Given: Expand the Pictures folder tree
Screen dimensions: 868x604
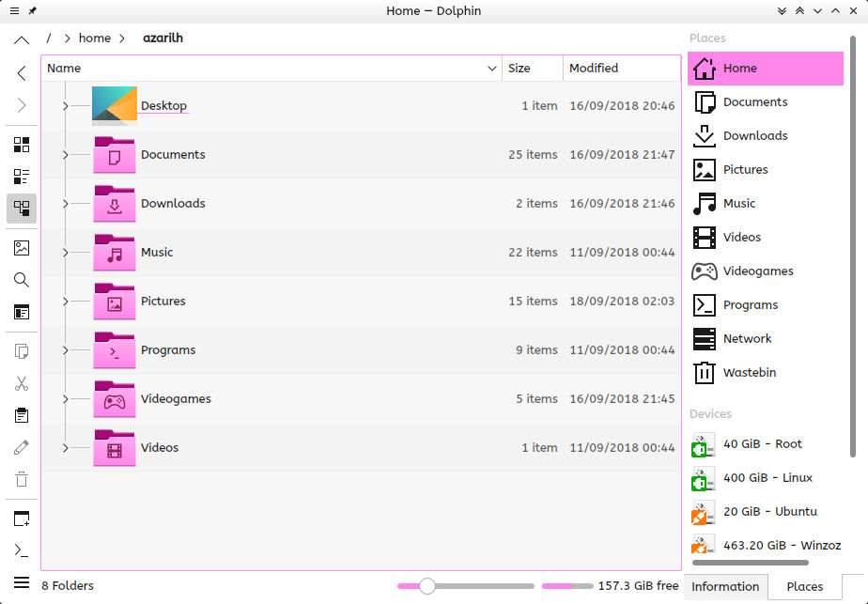Looking at the screenshot, I should pyautogui.click(x=66, y=302).
